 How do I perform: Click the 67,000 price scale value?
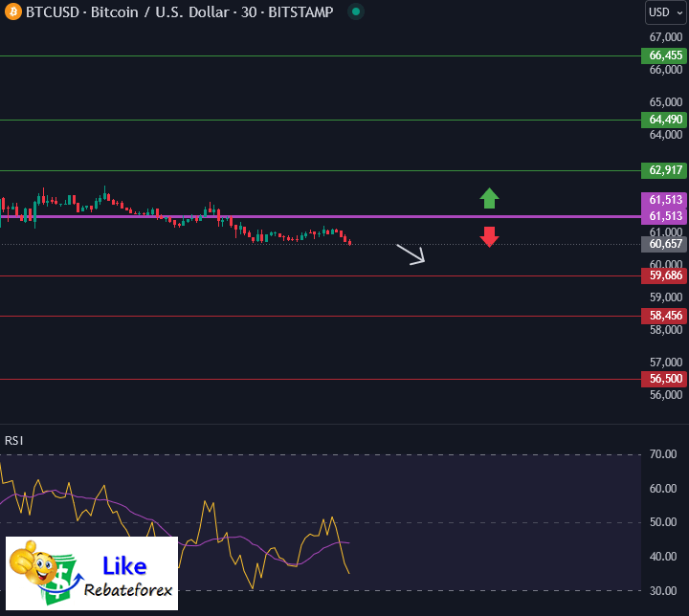(x=666, y=37)
